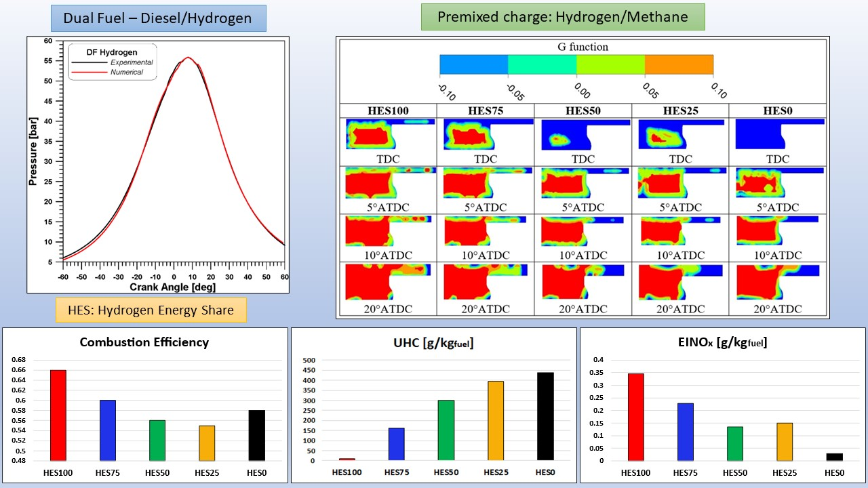Click the EINOx [g/kgfuel] chart title
868x488 pixels.
point(723,344)
